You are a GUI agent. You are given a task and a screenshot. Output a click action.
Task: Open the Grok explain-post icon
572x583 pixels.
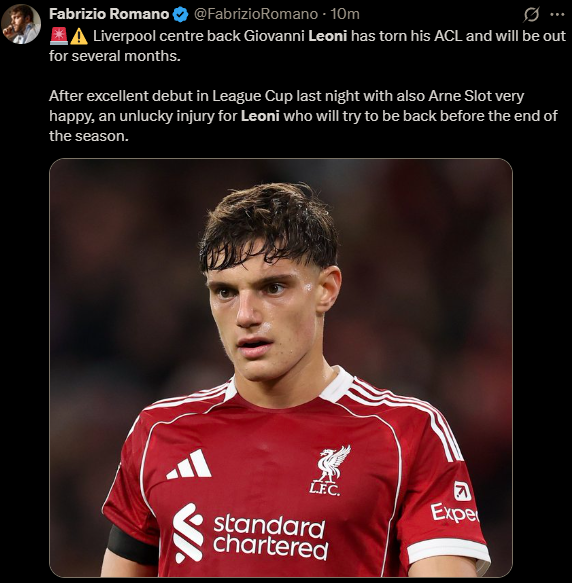pos(531,15)
